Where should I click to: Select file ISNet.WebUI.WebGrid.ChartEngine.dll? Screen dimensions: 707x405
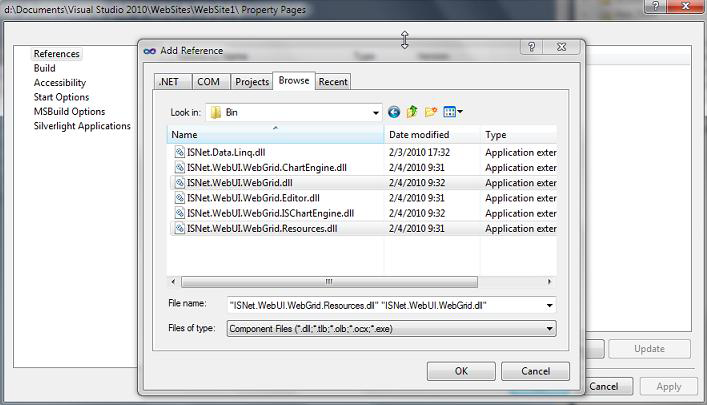click(x=267, y=168)
